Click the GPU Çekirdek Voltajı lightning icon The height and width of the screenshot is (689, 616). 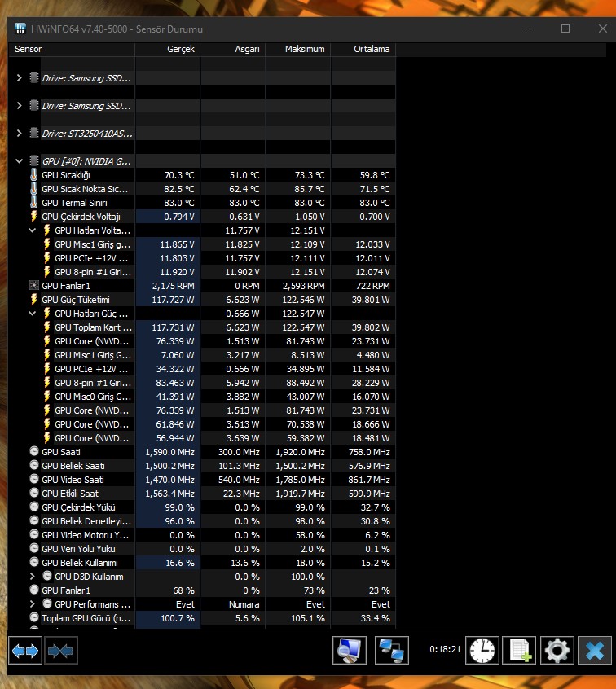34,216
